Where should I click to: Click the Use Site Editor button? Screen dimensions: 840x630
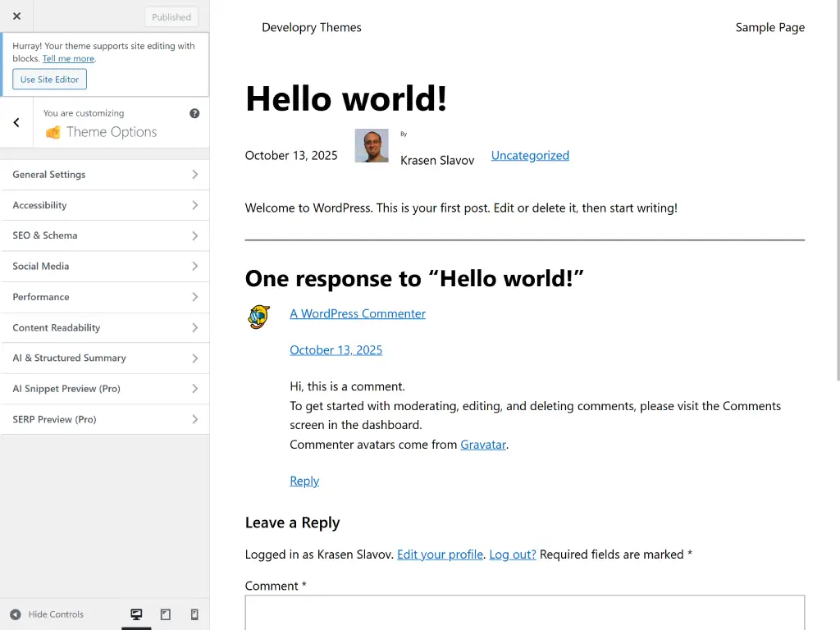click(49, 79)
